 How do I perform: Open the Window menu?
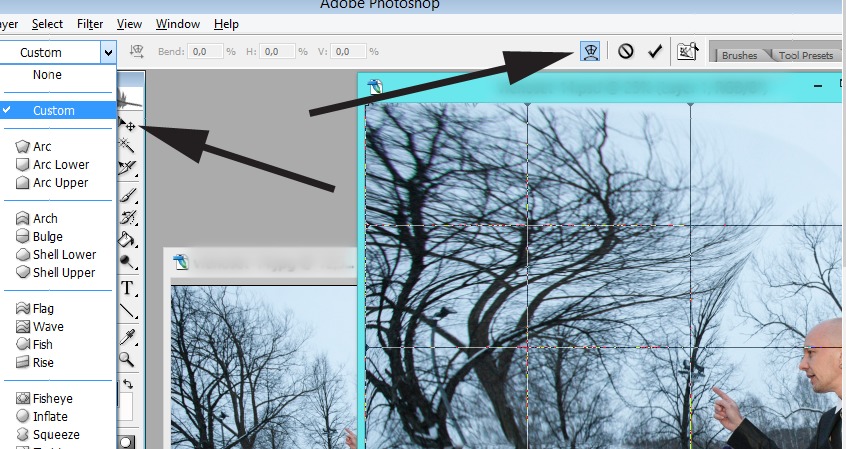(x=178, y=24)
